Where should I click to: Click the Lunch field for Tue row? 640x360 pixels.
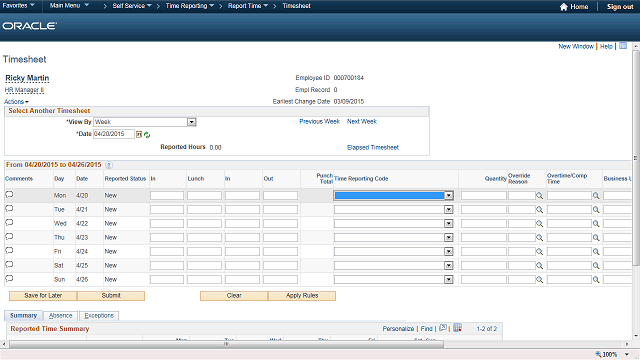click(x=204, y=209)
